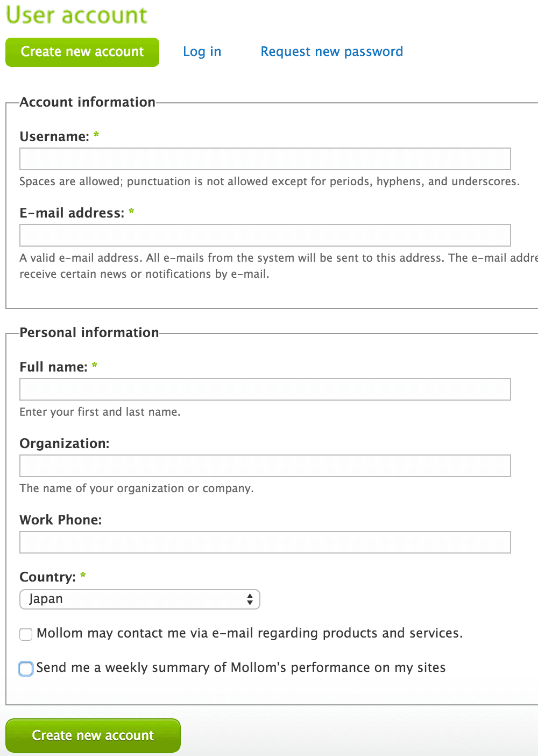Click the Organization text field

(x=265, y=466)
